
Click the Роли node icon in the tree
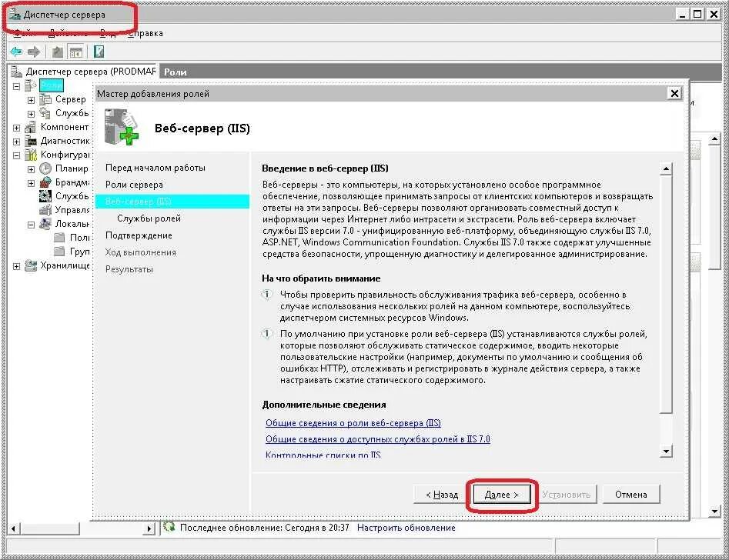(x=31, y=85)
